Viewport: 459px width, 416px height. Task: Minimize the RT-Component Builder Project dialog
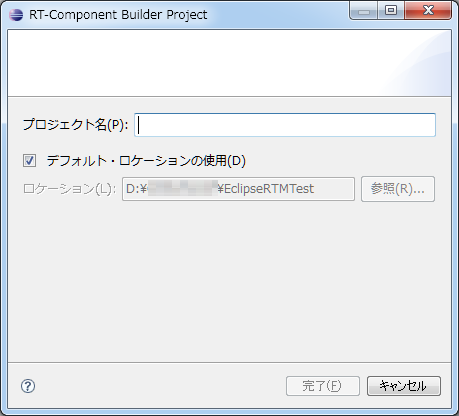(364, 11)
